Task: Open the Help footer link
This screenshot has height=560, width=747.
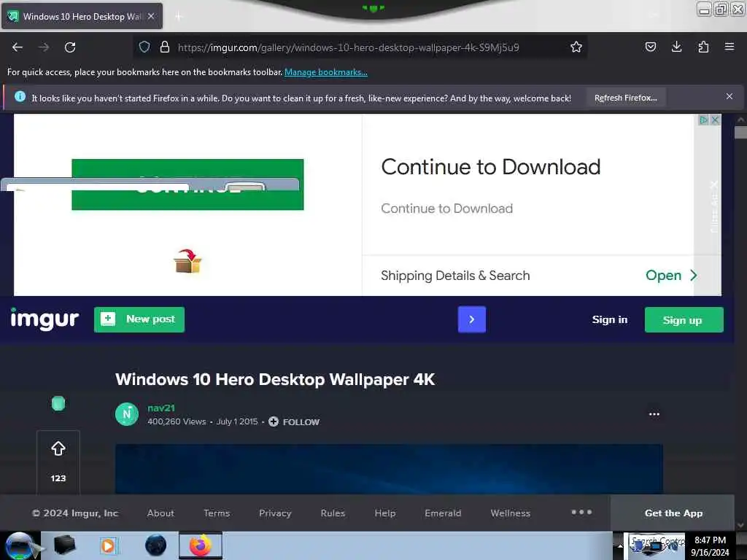Action: [385, 513]
